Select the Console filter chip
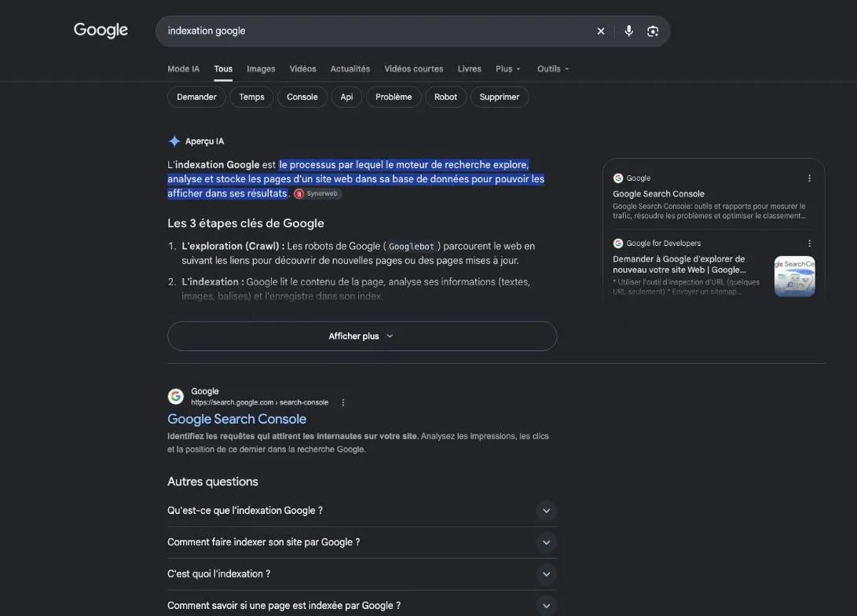 coord(302,97)
